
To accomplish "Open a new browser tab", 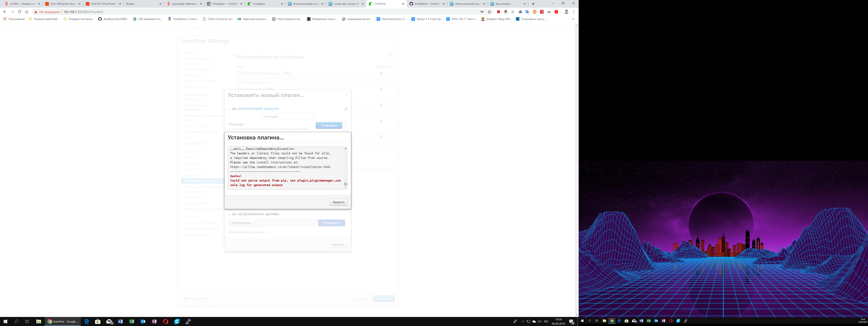I will tap(533, 4).
